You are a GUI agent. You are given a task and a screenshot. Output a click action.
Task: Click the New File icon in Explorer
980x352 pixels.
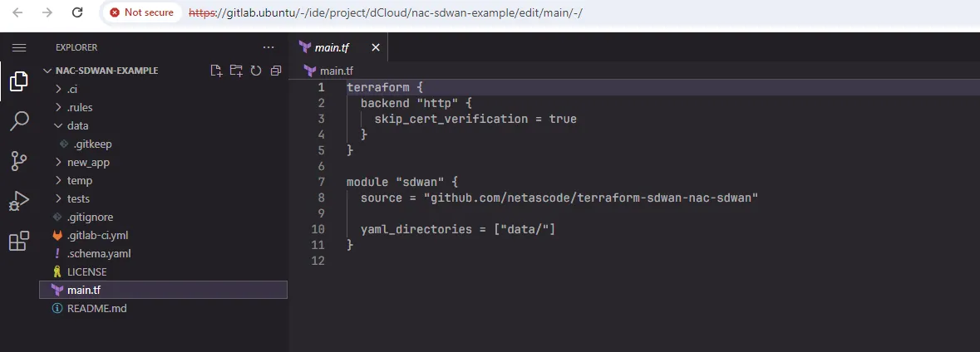pos(216,71)
